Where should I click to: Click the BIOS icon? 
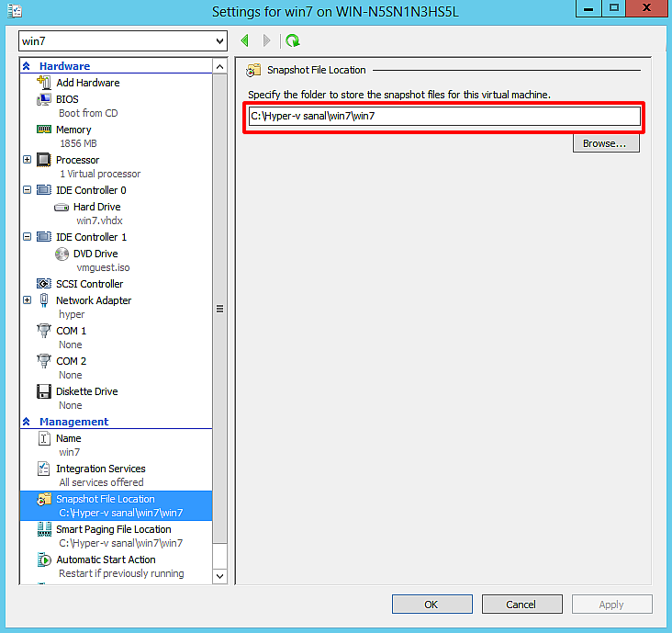click(44, 99)
